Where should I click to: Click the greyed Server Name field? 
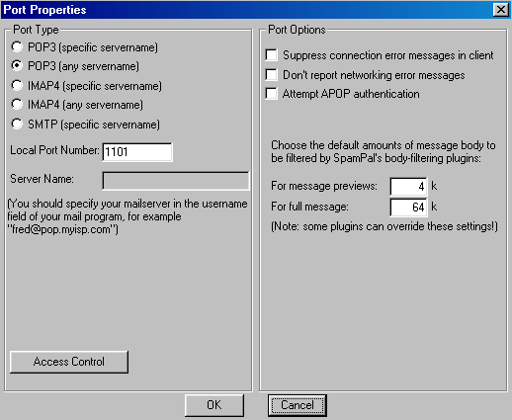[x=176, y=181]
